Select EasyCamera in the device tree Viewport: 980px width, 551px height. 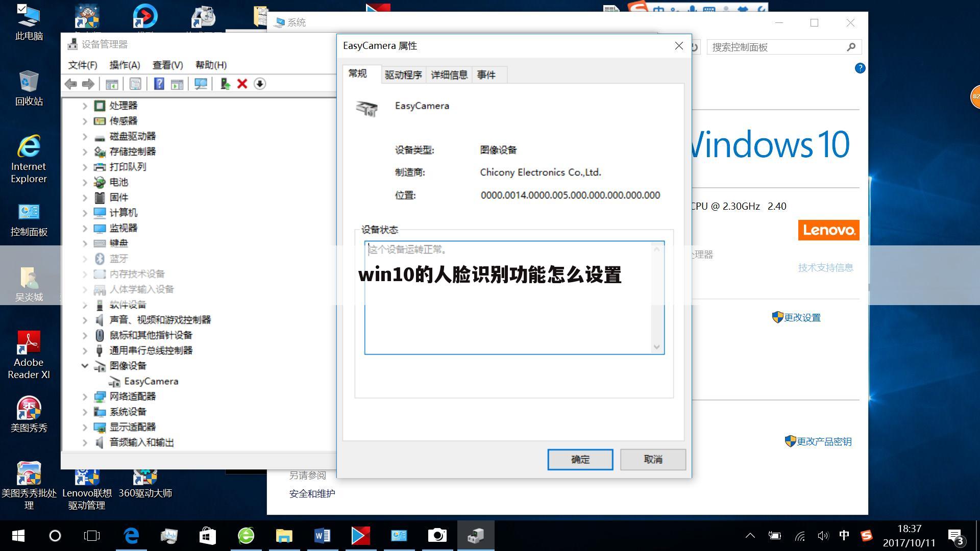(x=151, y=381)
